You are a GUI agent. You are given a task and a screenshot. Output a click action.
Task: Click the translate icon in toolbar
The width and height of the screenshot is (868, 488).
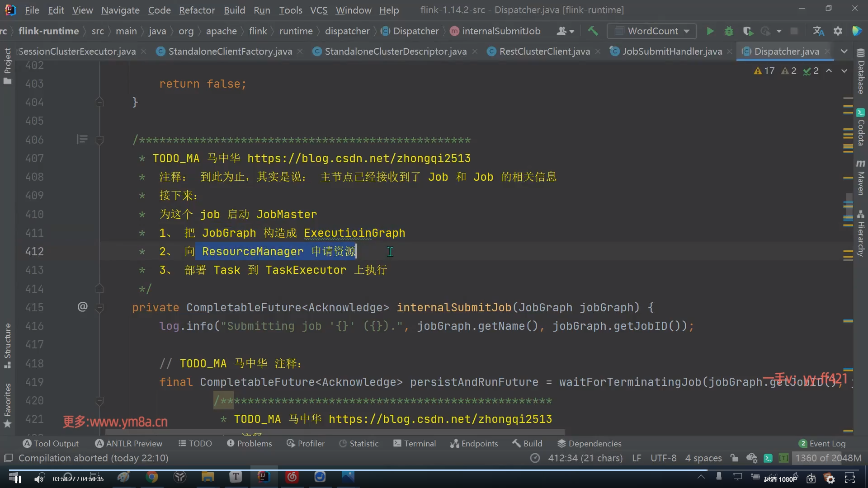(818, 31)
